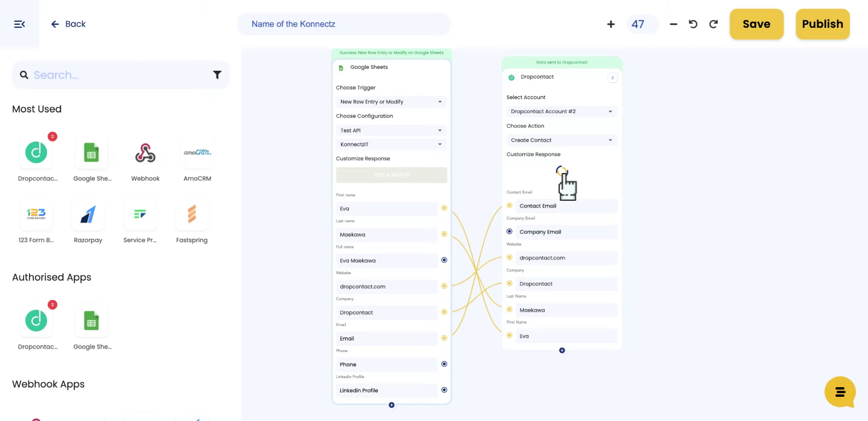Click the Google Sheets success status banner
Image resolution: width=868 pixels, height=421 pixels.
click(392, 53)
